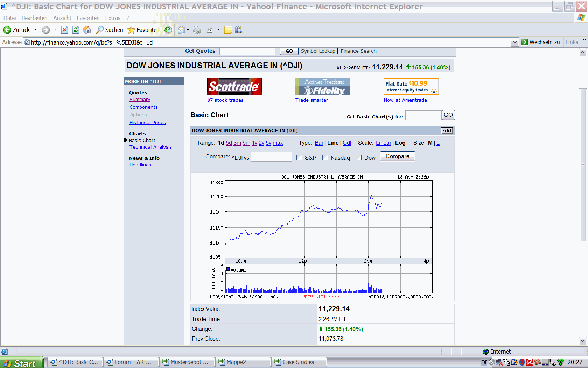Open the Components link
The width and height of the screenshot is (588, 368).
click(143, 107)
